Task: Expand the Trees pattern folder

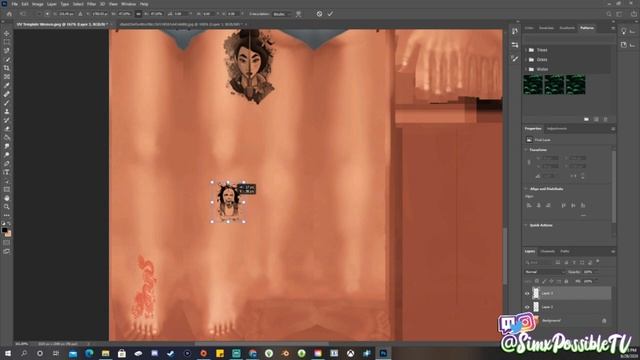Action: click(526, 50)
